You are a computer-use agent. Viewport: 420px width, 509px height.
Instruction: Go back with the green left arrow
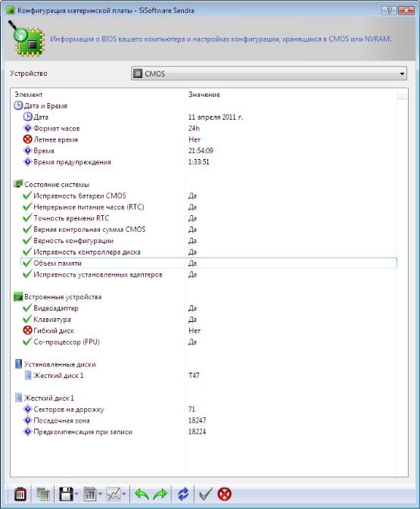142,495
